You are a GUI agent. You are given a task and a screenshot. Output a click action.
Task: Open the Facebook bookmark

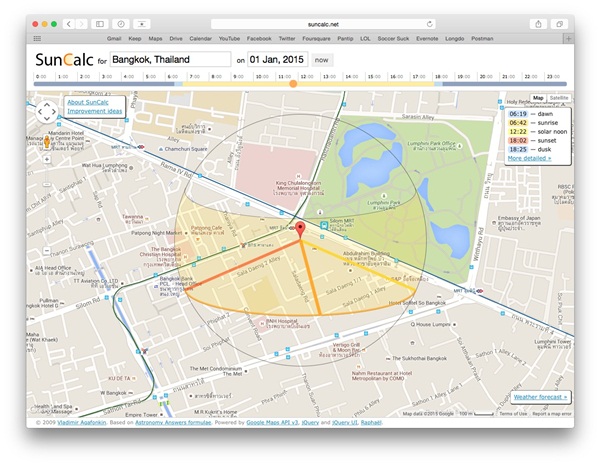tap(259, 39)
